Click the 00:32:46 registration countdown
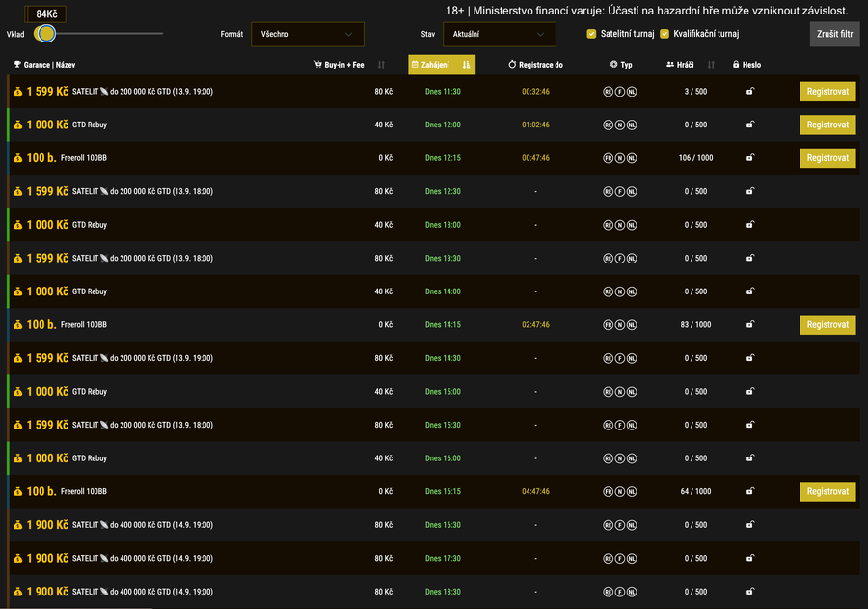868x609 pixels. (535, 92)
